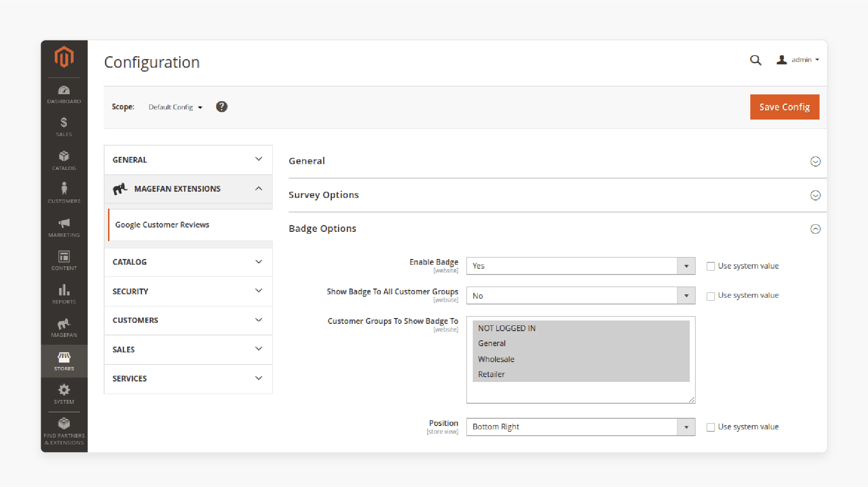Click the Magefan Extensions elephant logo
Screen dimensions: 868x487
pos(120,189)
